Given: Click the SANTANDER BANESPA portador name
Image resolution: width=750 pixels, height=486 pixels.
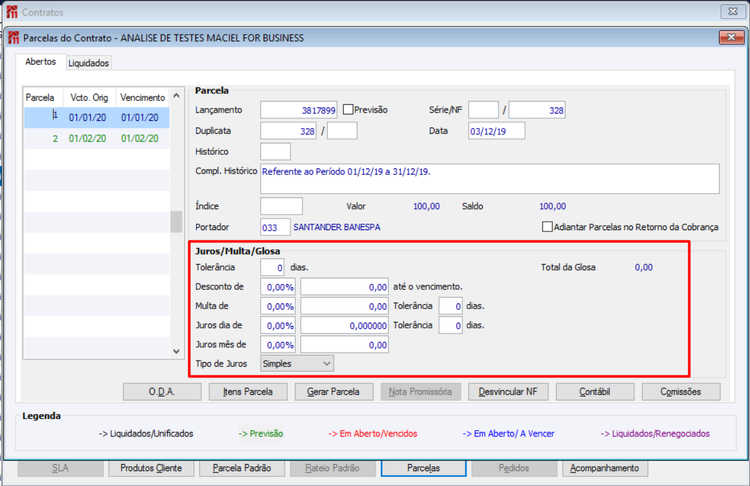Looking at the screenshot, I should point(337,227).
